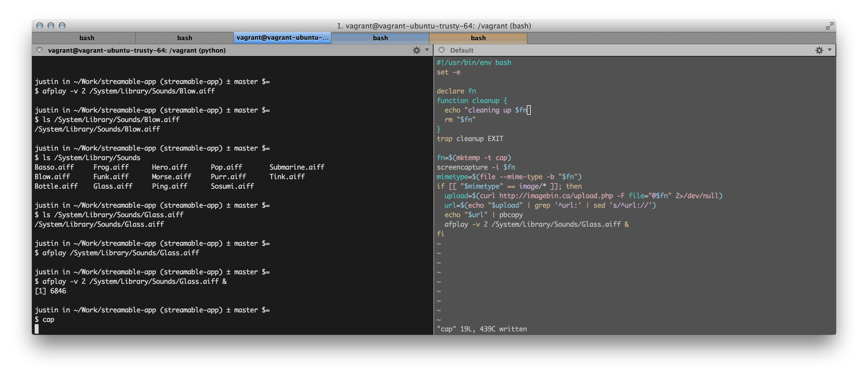The height and width of the screenshot is (379, 868).
Task: Click the 'fn=$(mktemp -t cap)' line
Action: pos(474,158)
